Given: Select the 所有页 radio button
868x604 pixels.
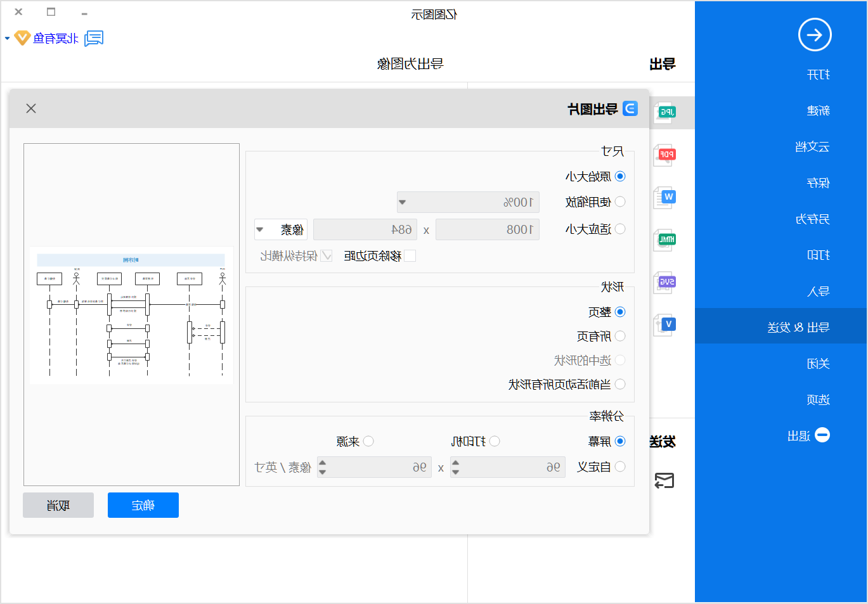Looking at the screenshot, I should coord(620,336).
